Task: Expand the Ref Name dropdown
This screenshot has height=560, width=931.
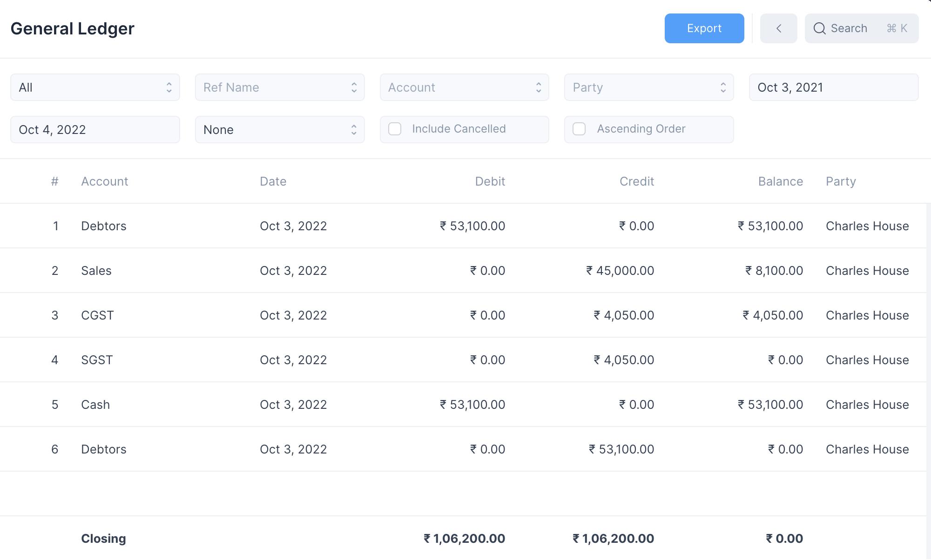Action: (x=279, y=87)
